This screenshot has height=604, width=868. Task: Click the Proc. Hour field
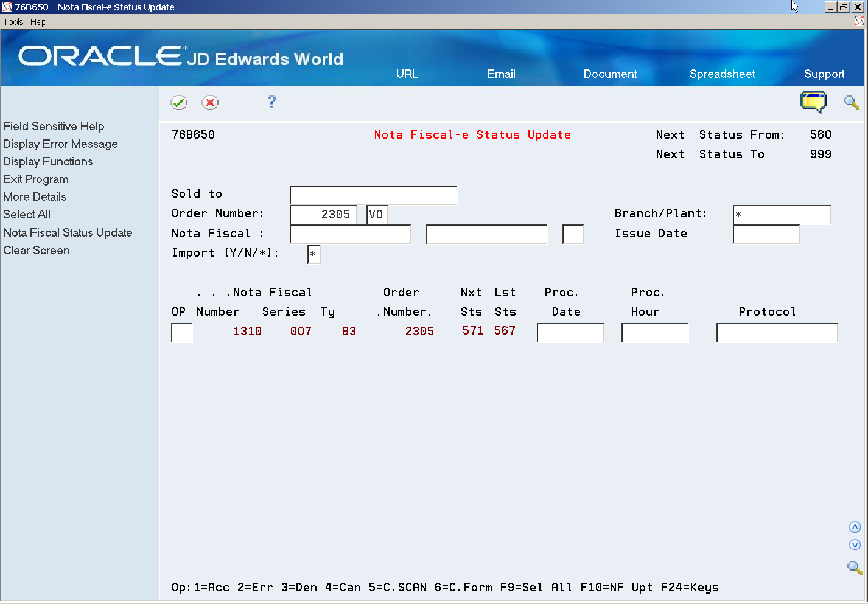[655, 333]
